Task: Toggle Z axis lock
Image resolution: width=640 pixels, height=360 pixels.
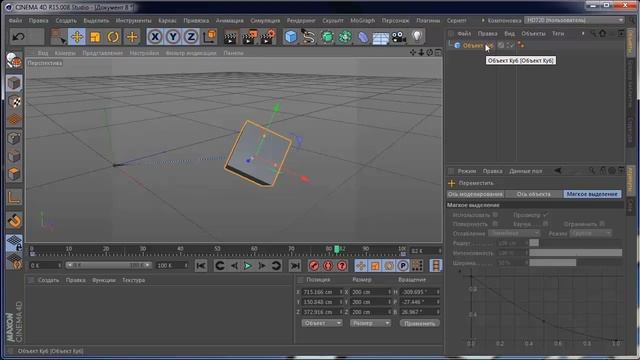Action: pos(191,37)
